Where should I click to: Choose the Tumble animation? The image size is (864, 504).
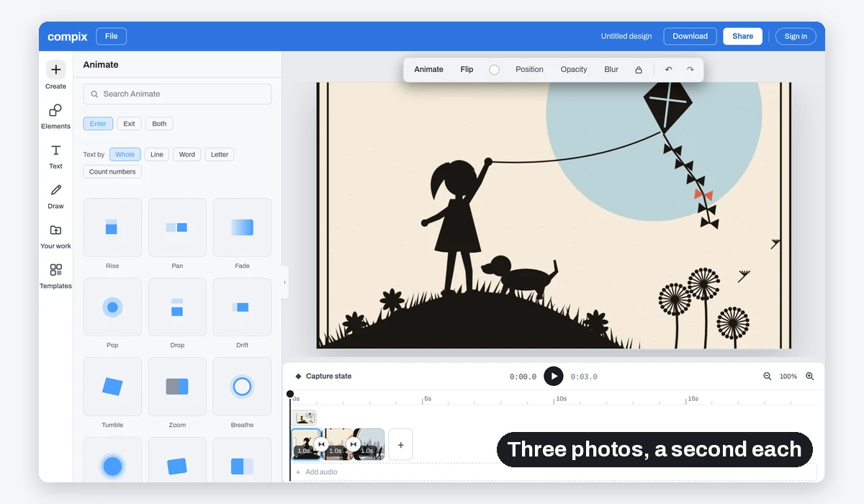[x=112, y=387]
